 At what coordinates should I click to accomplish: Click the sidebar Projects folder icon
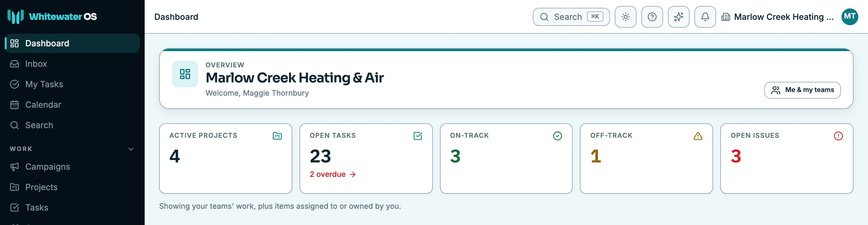[x=14, y=187]
